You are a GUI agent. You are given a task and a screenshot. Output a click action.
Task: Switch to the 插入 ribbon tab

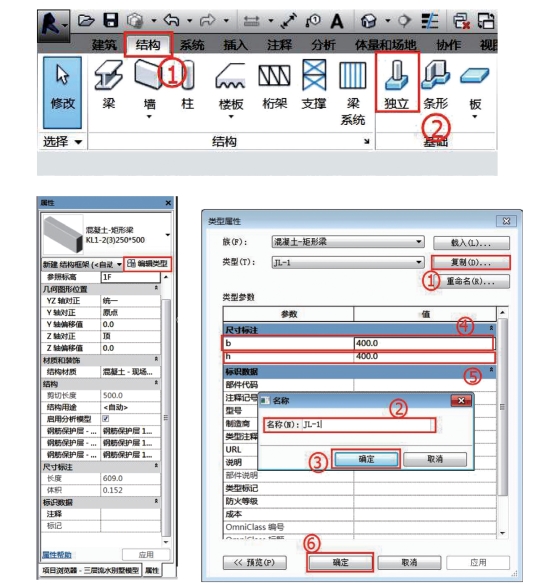(235, 45)
